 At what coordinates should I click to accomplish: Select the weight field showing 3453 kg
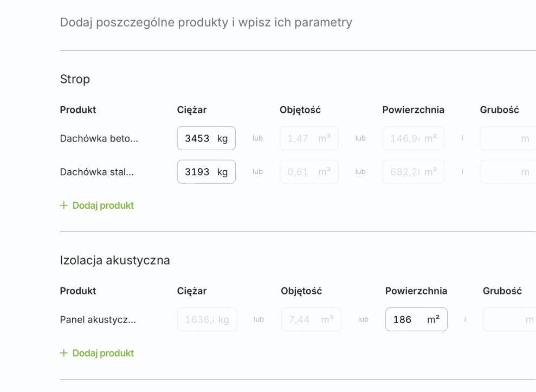pos(206,138)
